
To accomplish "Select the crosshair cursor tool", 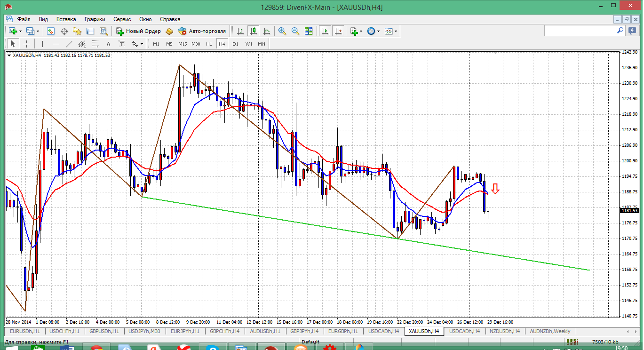I will click(27, 44).
